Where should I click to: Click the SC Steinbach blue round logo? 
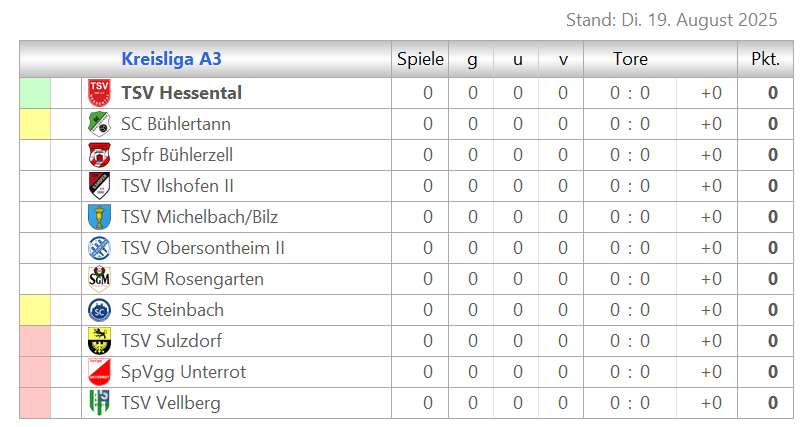point(99,310)
